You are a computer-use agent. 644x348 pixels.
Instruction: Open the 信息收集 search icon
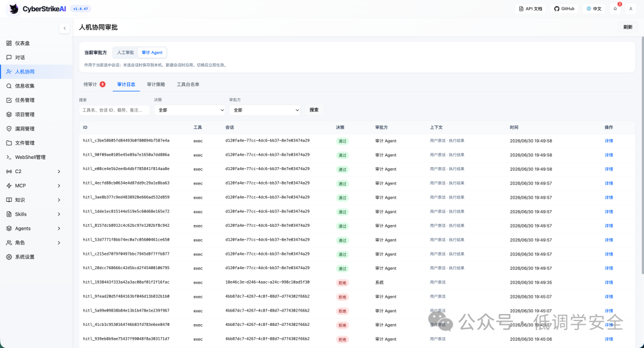[9, 86]
